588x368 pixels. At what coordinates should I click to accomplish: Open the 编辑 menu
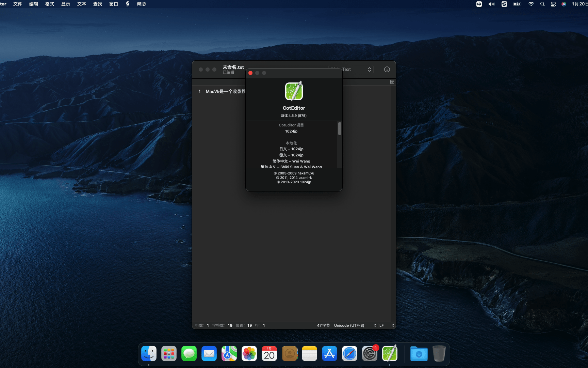(x=34, y=4)
